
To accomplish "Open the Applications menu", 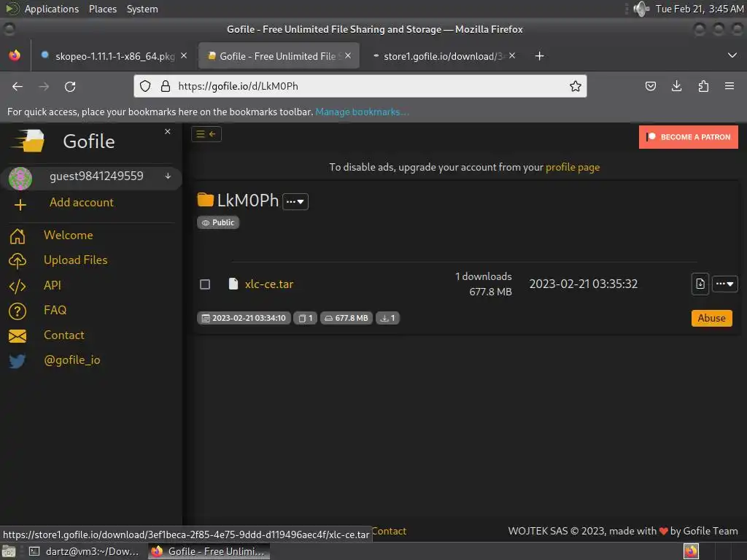I will click(x=52, y=9).
